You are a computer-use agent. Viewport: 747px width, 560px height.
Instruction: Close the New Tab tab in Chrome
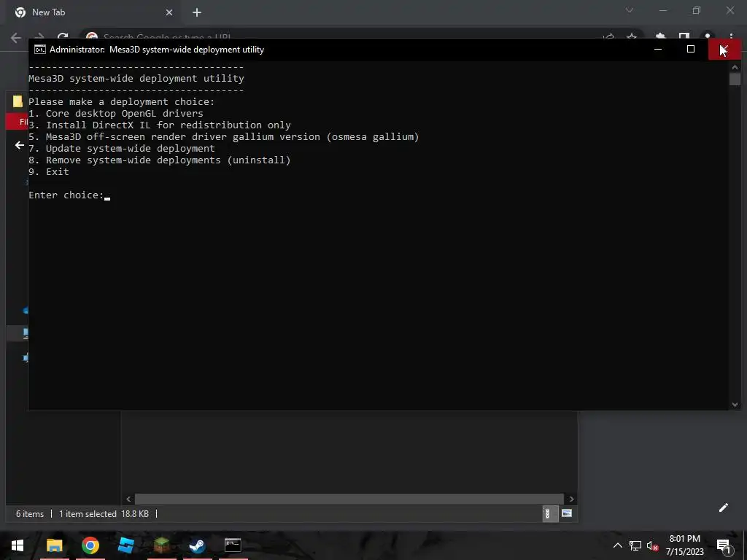[169, 12]
